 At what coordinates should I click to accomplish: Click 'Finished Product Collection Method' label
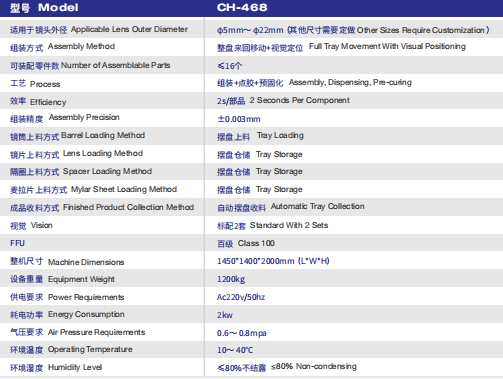coord(128,207)
